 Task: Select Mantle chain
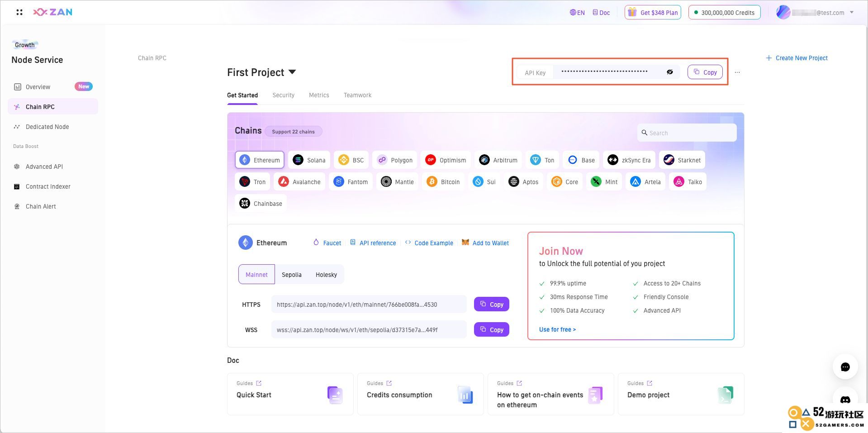pos(397,181)
